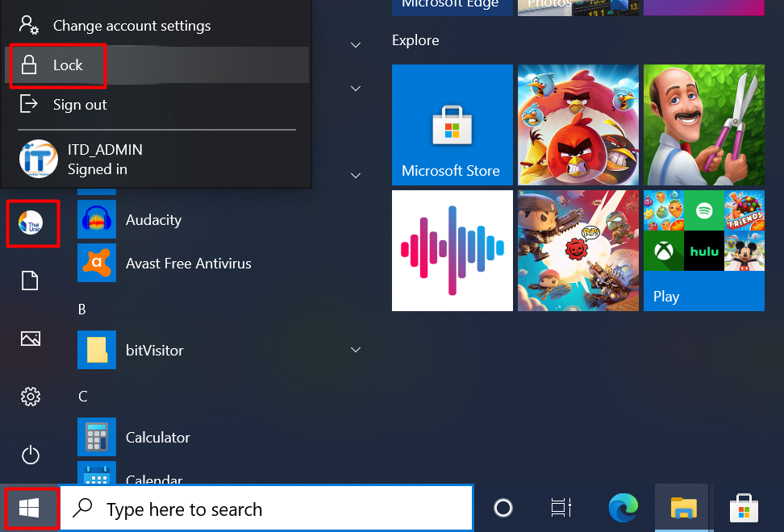Select the ITD_ADMIN signed-in account
Image resolution: width=784 pixels, height=532 pixels.
pos(156,159)
